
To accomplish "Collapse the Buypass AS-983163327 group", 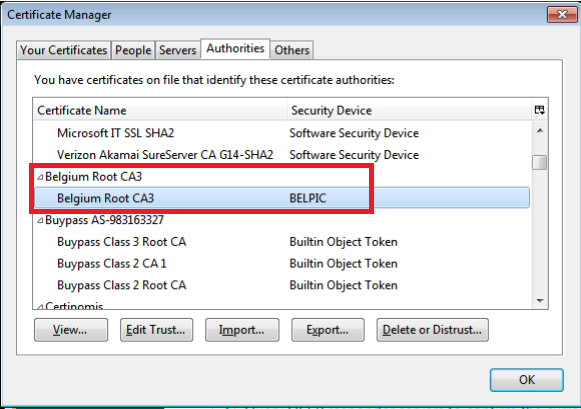I will [x=40, y=221].
